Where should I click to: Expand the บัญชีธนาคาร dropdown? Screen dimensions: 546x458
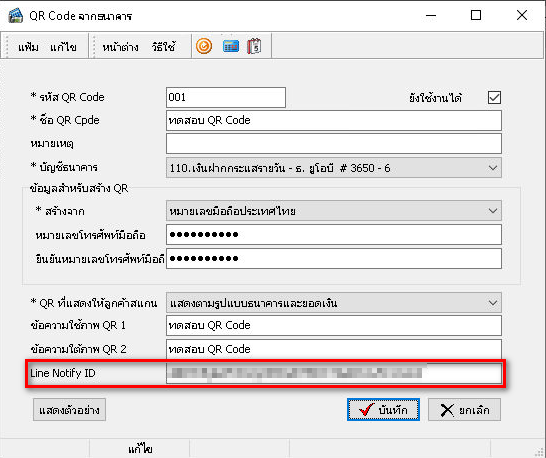tap(334, 168)
